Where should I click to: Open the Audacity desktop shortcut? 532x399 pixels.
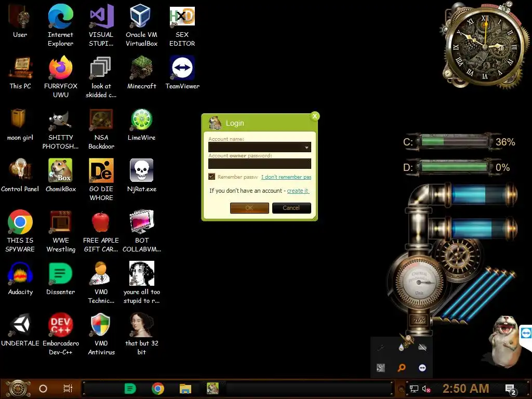20,278
